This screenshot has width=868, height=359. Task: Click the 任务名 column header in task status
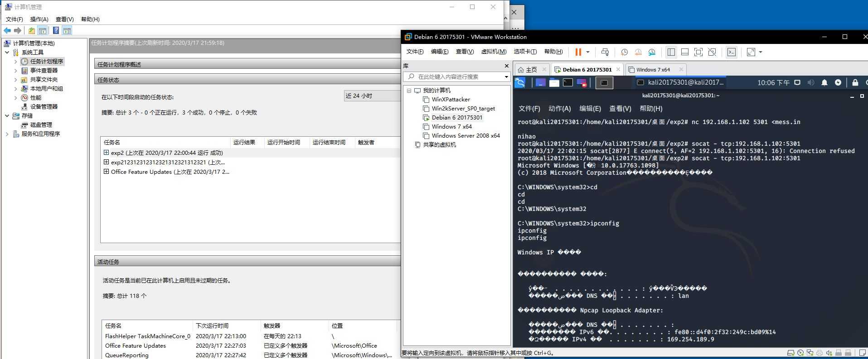tap(166, 142)
